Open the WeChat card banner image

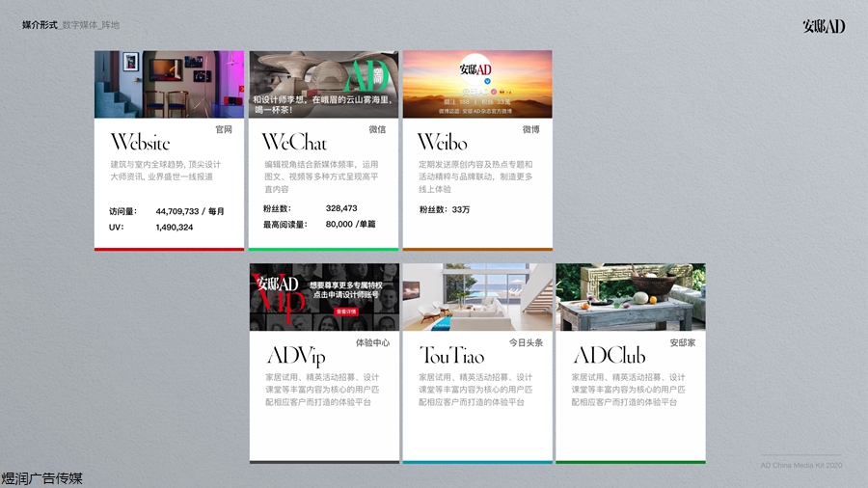323,84
